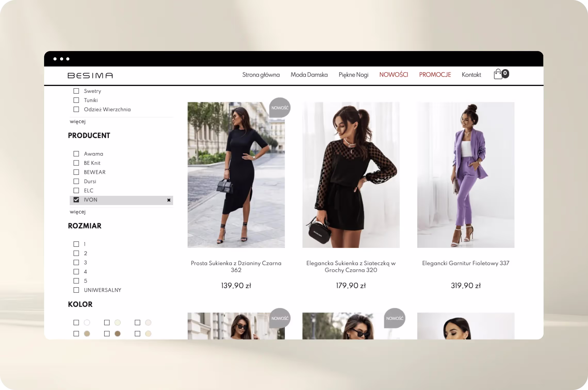The width and height of the screenshot is (588, 390).
Task: Click the Elegancki Garnitur Fioletowy 337 title
Action: point(466,263)
